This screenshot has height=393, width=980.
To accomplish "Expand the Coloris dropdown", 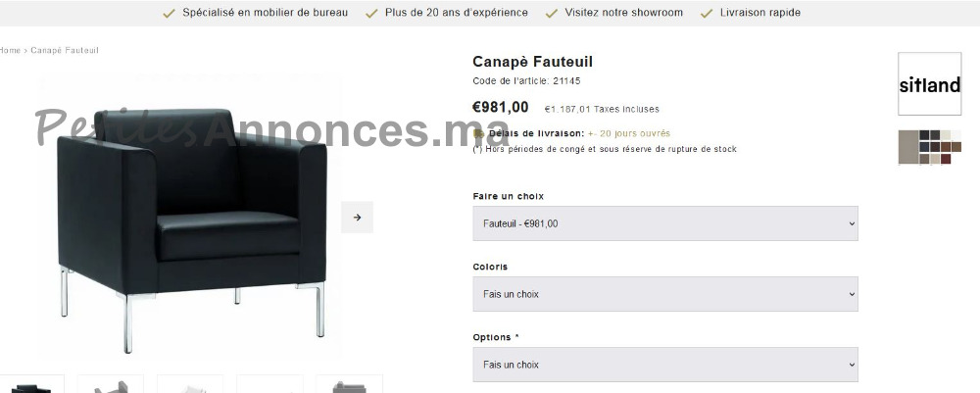I will pyautogui.click(x=665, y=294).
